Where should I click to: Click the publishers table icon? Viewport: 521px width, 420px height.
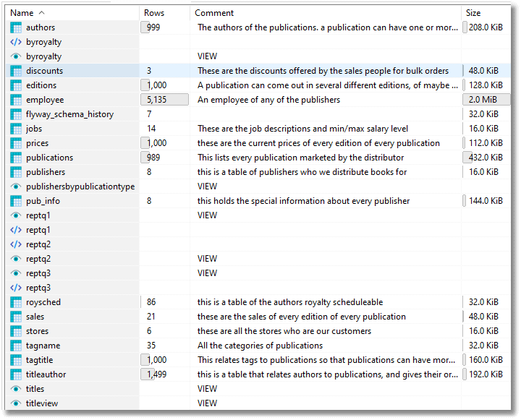[x=16, y=172]
